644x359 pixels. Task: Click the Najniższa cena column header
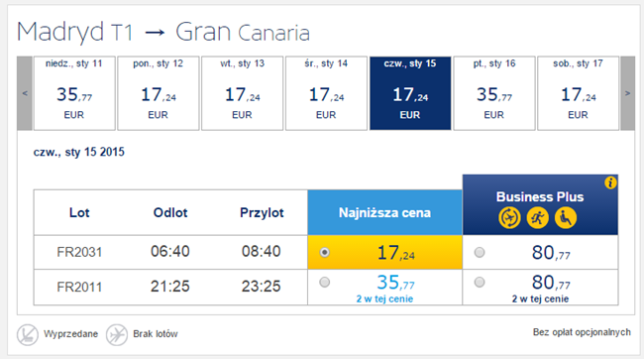click(x=384, y=212)
